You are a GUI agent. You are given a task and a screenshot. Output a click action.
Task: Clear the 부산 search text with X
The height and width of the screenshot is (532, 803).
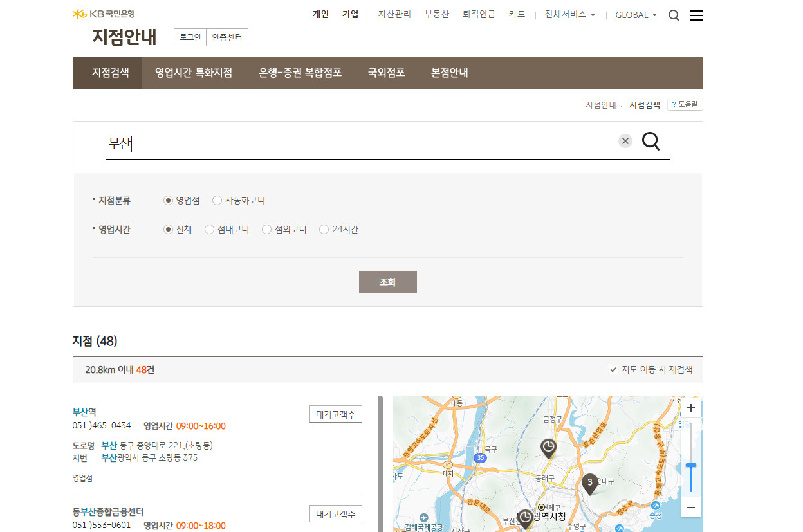point(625,141)
